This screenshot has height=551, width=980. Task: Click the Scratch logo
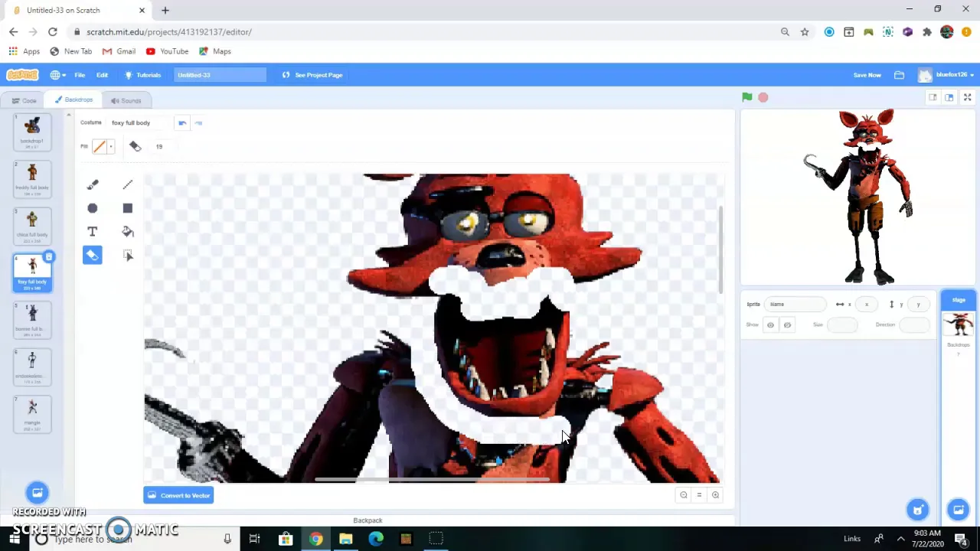(22, 75)
